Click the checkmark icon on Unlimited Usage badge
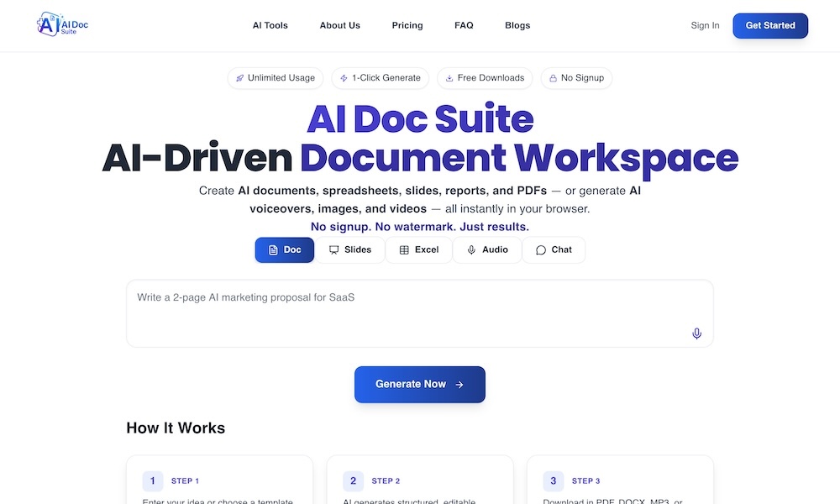 (239, 77)
